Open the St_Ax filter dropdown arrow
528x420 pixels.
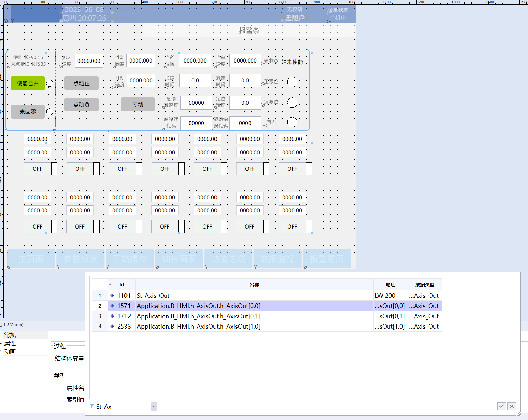(x=154, y=407)
